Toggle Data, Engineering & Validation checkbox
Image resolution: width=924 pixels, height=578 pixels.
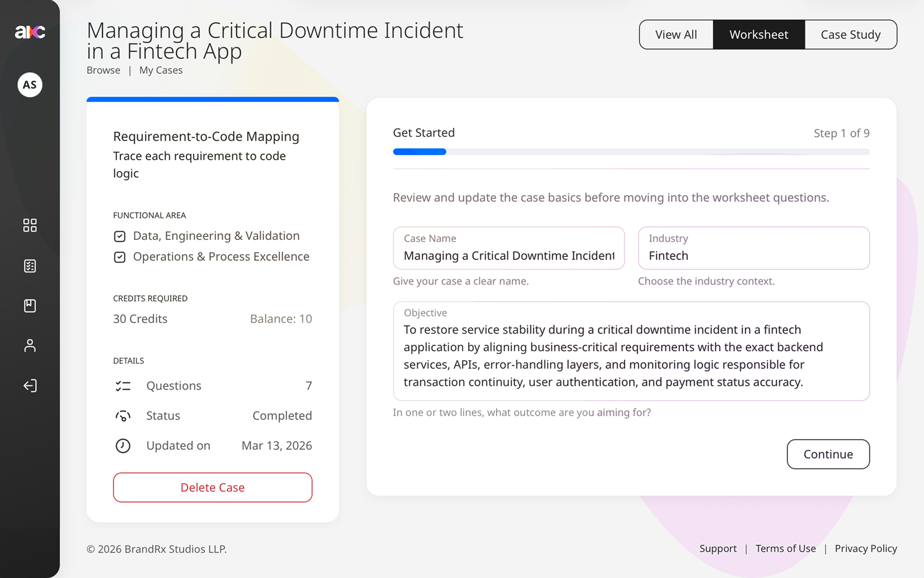pyautogui.click(x=120, y=236)
